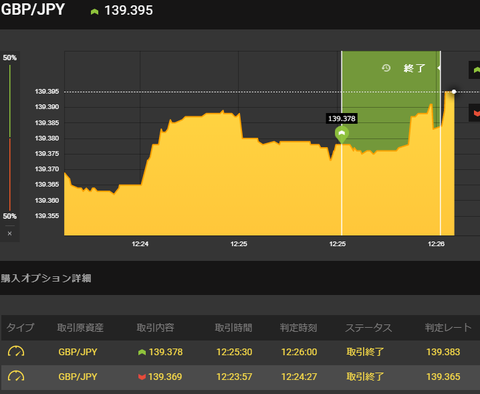The width and height of the screenshot is (480, 394).
Task: Click trade time 12:23:57
Action: (x=234, y=377)
